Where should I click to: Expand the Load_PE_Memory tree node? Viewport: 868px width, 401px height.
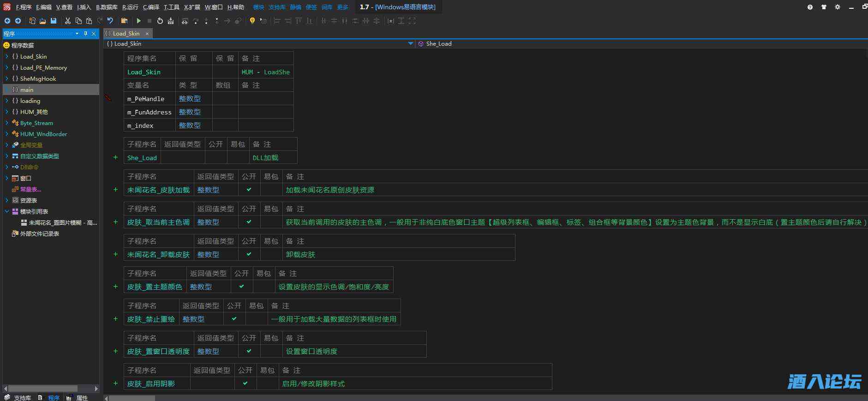[x=7, y=67]
